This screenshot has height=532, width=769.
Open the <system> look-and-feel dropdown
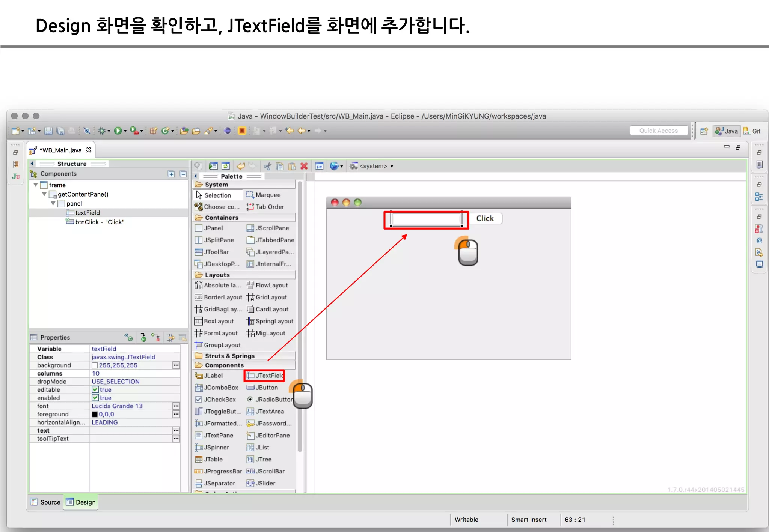[371, 166]
